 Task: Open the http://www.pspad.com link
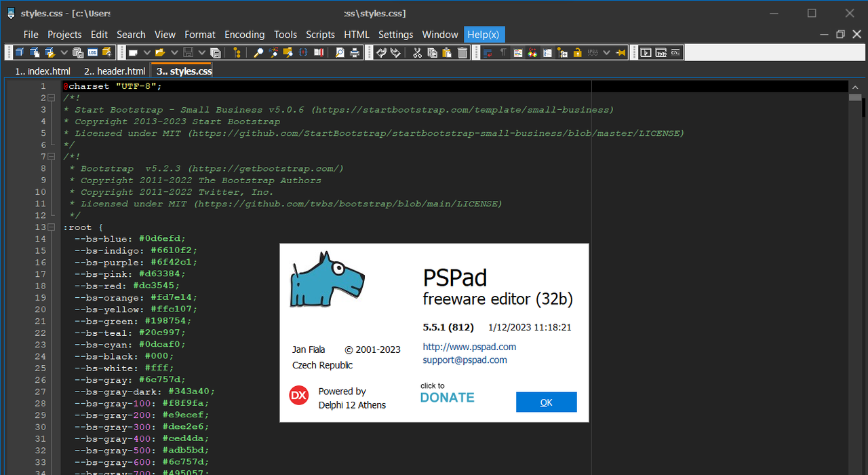click(469, 347)
